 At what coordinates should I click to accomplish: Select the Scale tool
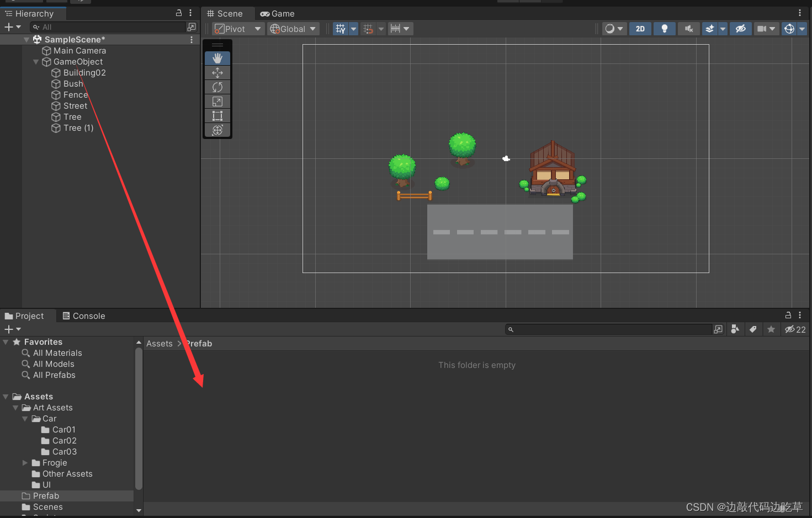click(217, 102)
